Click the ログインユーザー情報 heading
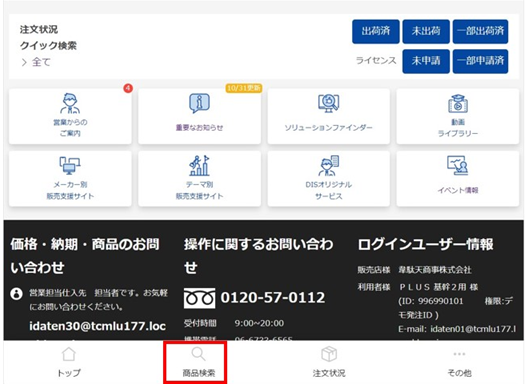The image size is (526, 389). click(425, 244)
